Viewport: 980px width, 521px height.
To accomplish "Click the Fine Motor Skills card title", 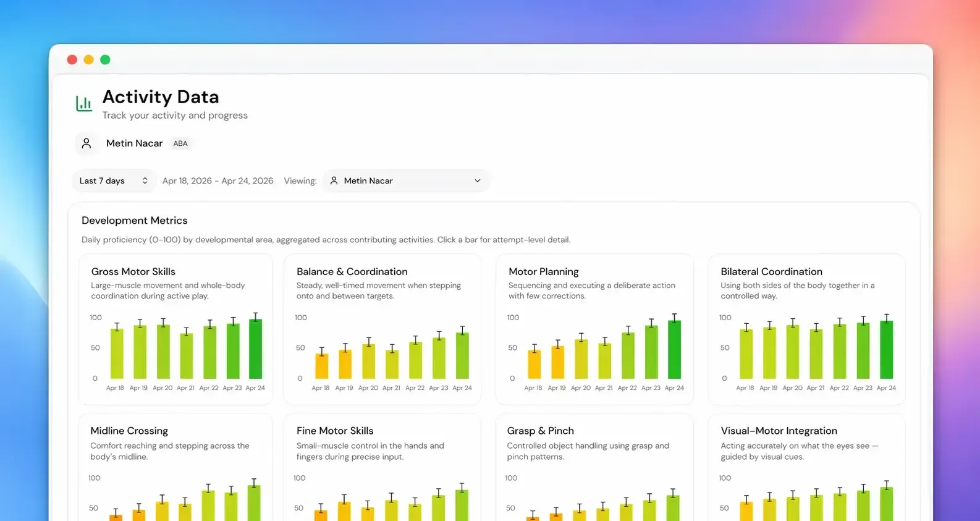I will (335, 431).
